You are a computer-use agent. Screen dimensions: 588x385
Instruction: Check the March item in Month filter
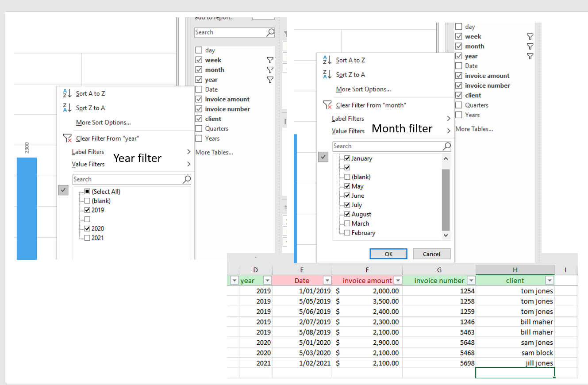click(x=347, y=223)
